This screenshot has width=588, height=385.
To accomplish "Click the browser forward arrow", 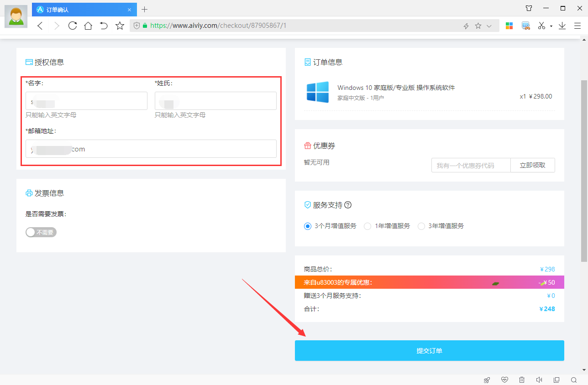I will pos(57,26).
